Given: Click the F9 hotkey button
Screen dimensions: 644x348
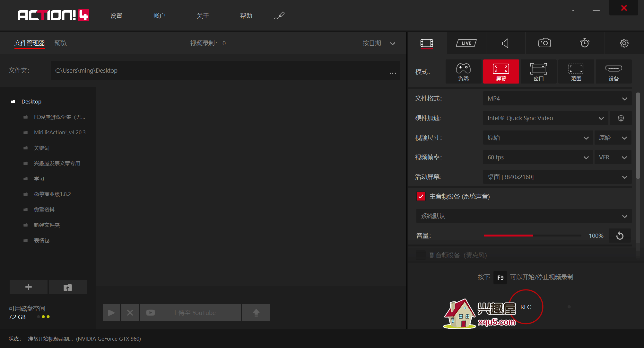Looking at the screenshot, I should [x=500, y=278].
